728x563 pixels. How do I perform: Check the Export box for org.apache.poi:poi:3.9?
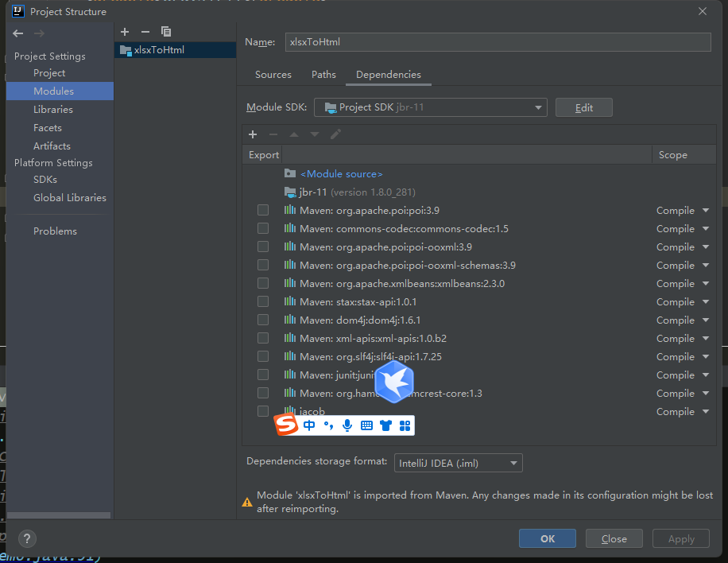click(263, 210)
